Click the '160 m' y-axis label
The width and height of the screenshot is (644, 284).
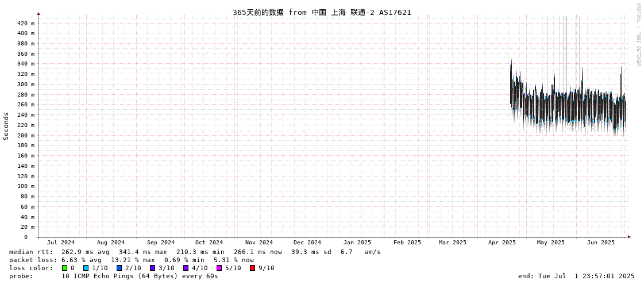pyautogui.click(x=25, y=155)
